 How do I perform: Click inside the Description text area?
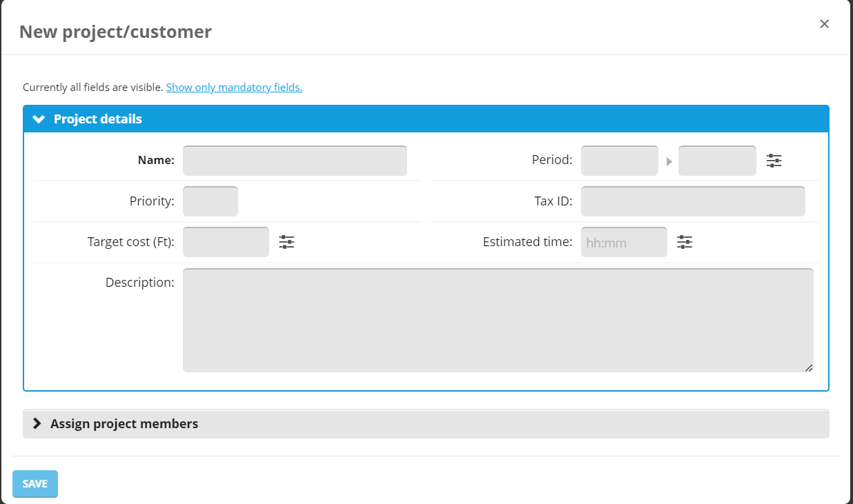click(x=498, y=320)
